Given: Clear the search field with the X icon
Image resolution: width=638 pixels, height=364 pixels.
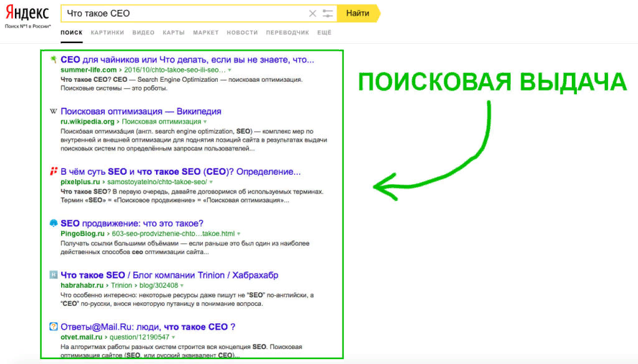Looking at the screenshot, I should pos(313,13).
